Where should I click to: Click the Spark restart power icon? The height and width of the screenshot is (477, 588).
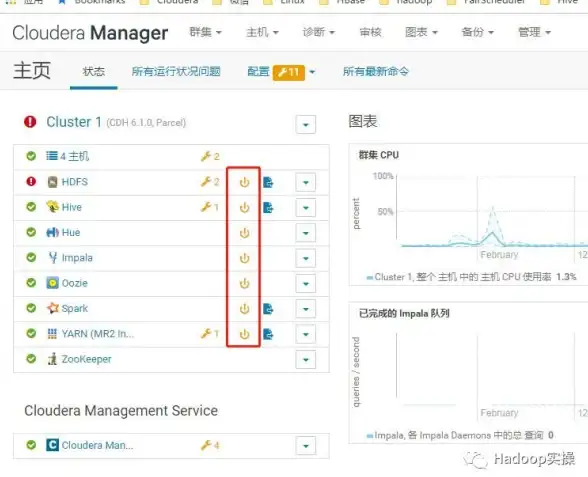(244, 309)
